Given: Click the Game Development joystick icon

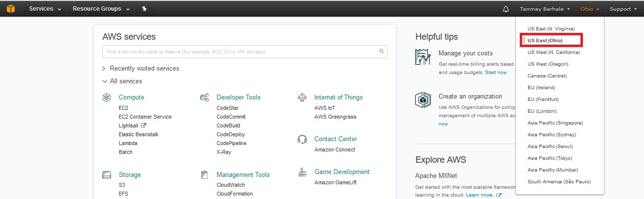Looking at the screenshot, I should point(303,172).
